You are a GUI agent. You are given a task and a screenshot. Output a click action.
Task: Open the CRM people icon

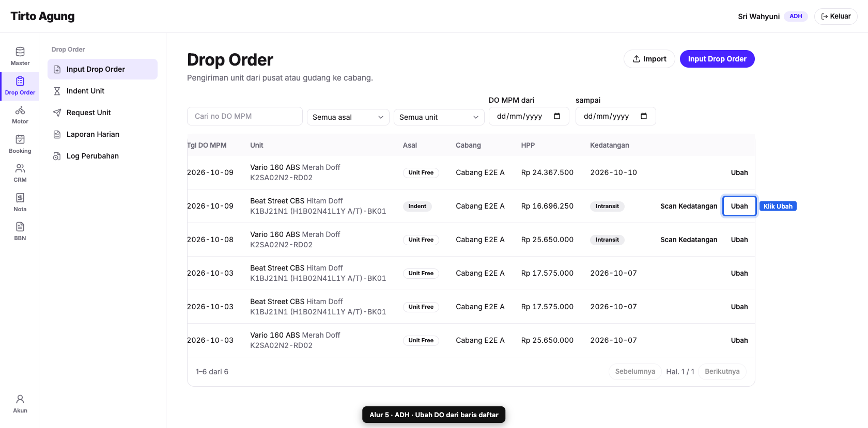[20, 173]
